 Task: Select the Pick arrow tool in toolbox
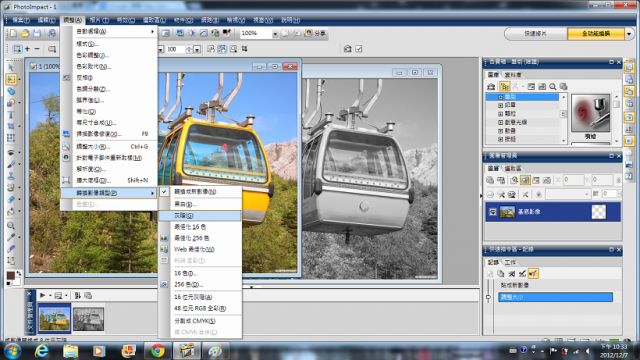[x=11, y=67]
